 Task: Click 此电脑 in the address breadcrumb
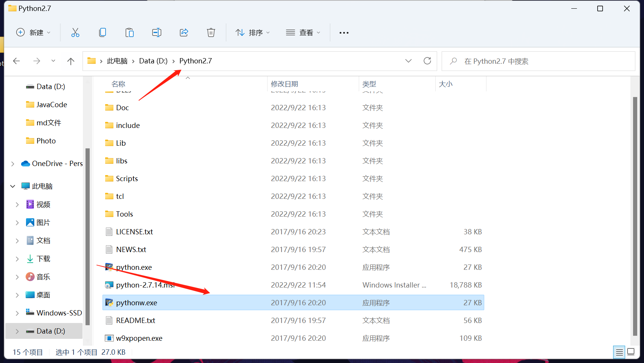(117, 61)
